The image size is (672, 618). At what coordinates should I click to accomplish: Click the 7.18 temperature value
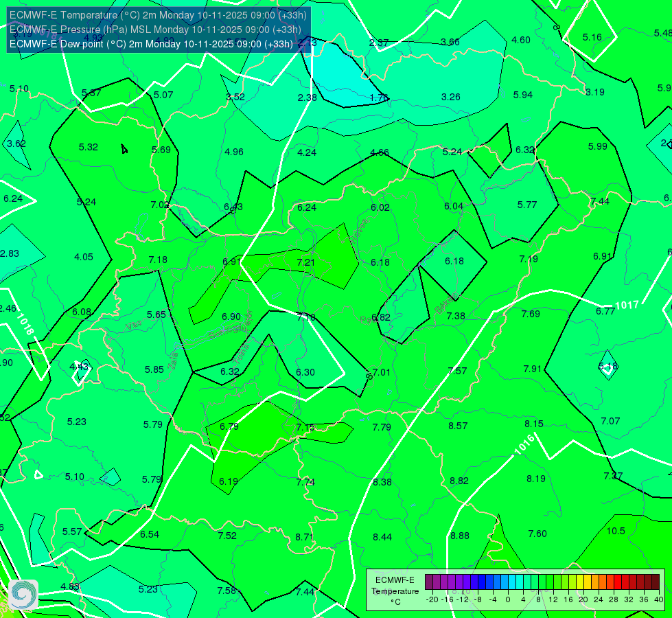click(158, 260)
